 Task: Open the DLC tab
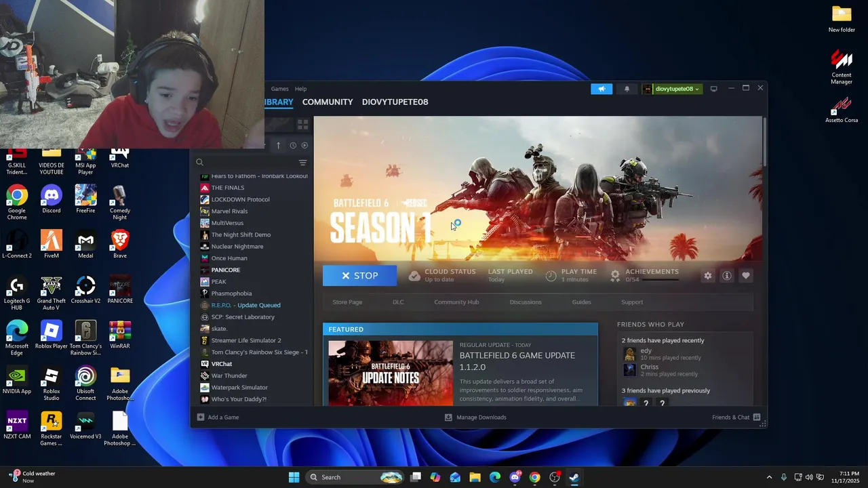coord(398,302)
